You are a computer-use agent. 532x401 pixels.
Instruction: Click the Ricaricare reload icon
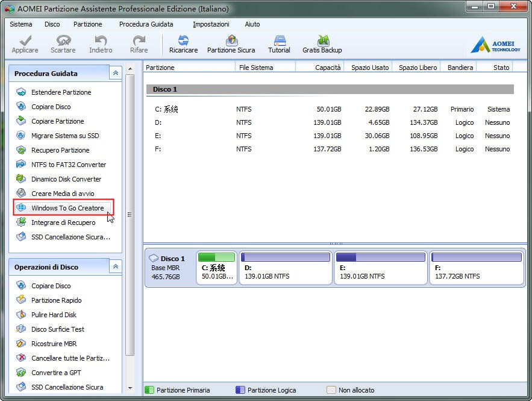tap(183, 40)
